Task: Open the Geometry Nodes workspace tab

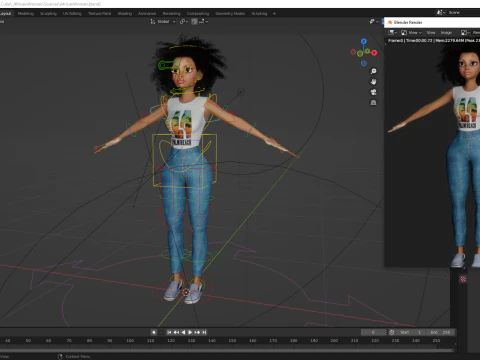Action: [230, 14]
